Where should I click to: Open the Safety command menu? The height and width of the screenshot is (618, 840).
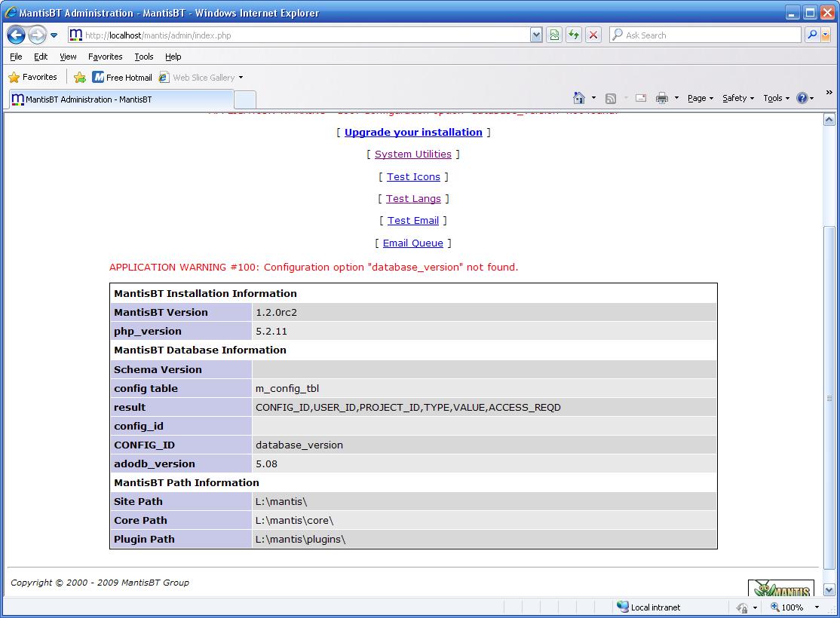click(x=737, y=98)
